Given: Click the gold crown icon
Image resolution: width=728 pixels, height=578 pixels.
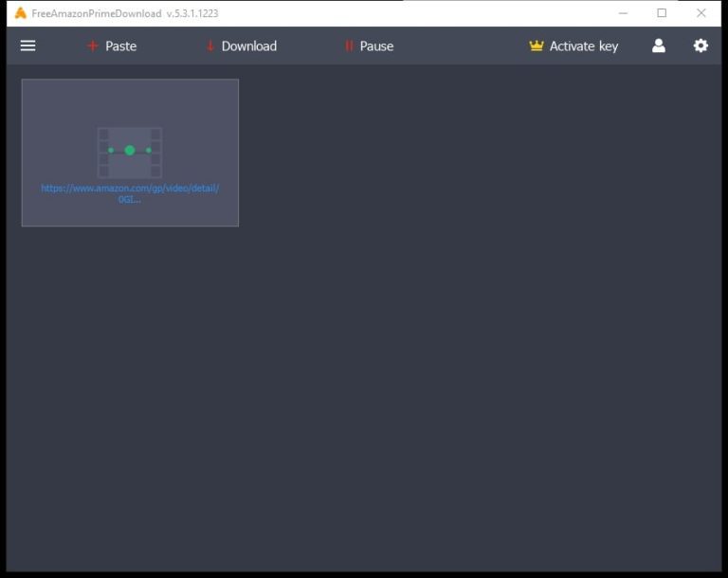Looking at the screenshot, I should coord(537,45).
